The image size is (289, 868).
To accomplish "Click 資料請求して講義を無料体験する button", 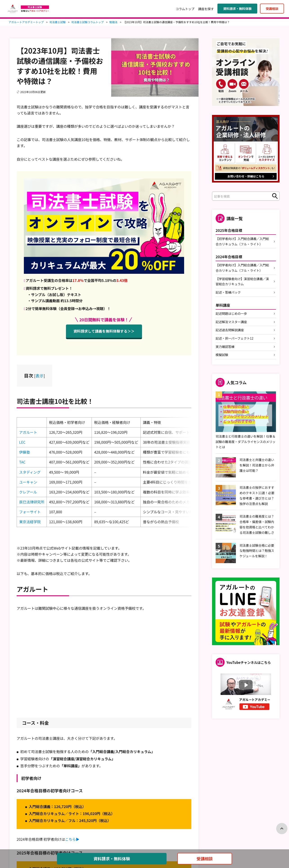I will 104,331.
